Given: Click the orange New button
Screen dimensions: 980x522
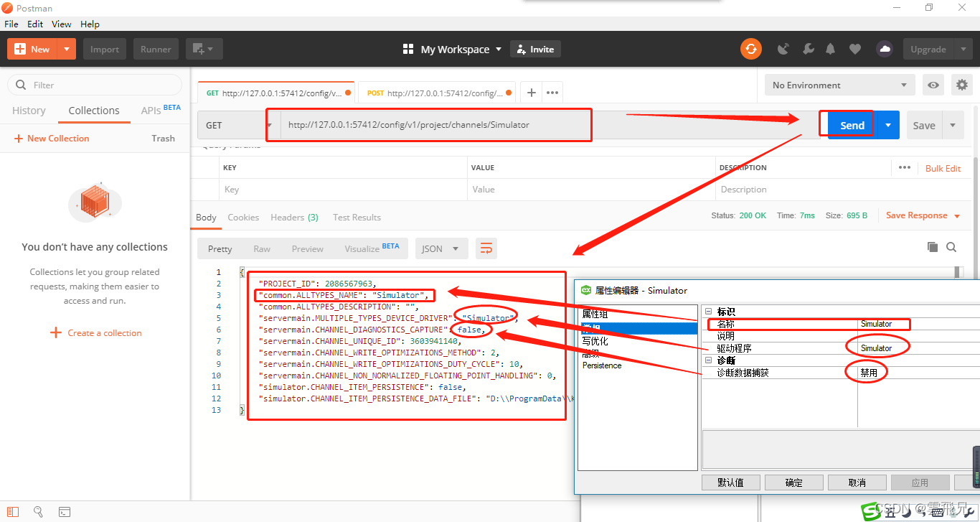Looking at the screenshot, I should 32,49.
